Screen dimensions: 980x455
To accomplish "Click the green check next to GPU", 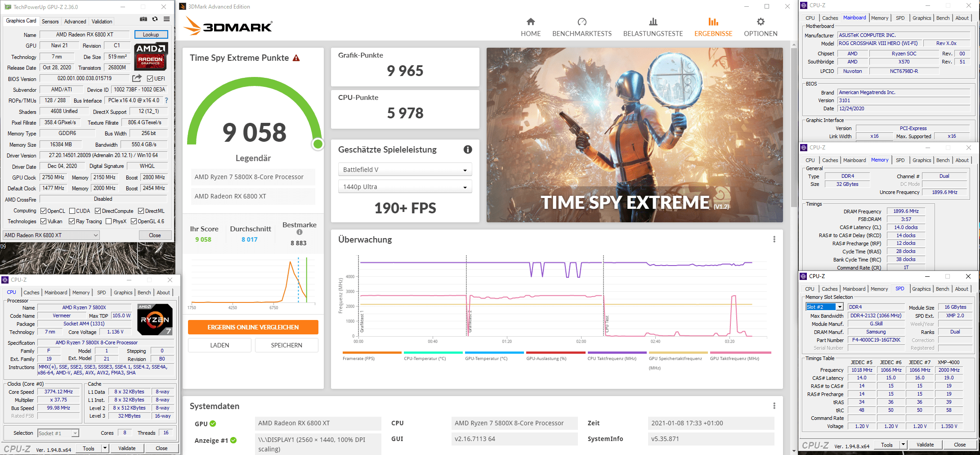I will [x=213, y=423].
